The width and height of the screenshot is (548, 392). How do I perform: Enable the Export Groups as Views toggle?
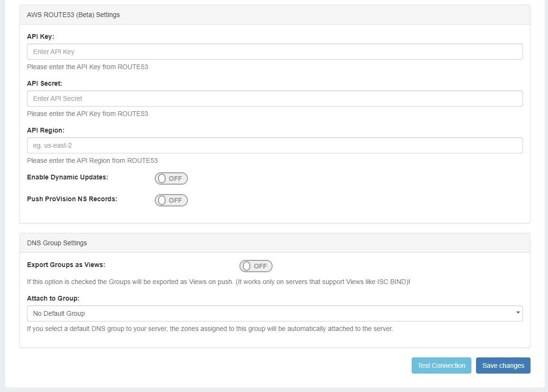click(256, 266)
